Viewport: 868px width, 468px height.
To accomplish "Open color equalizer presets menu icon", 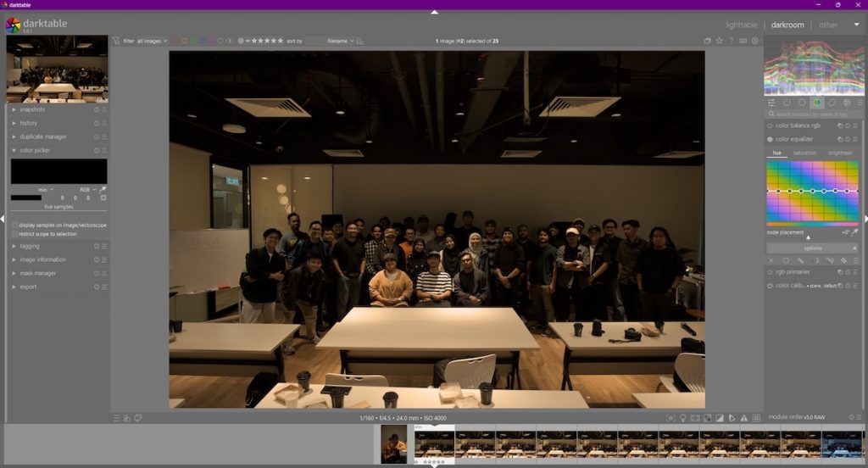I will (856, 139).
